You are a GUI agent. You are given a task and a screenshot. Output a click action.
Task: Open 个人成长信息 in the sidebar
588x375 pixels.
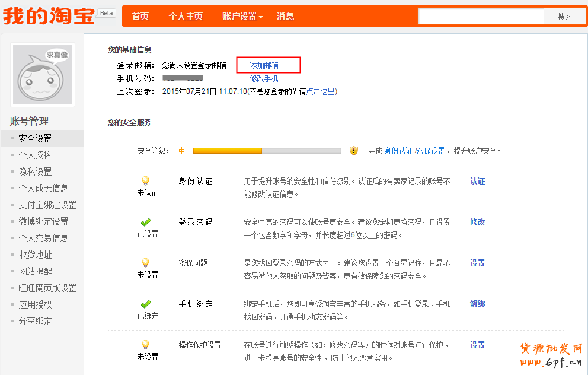pos(43,188)
